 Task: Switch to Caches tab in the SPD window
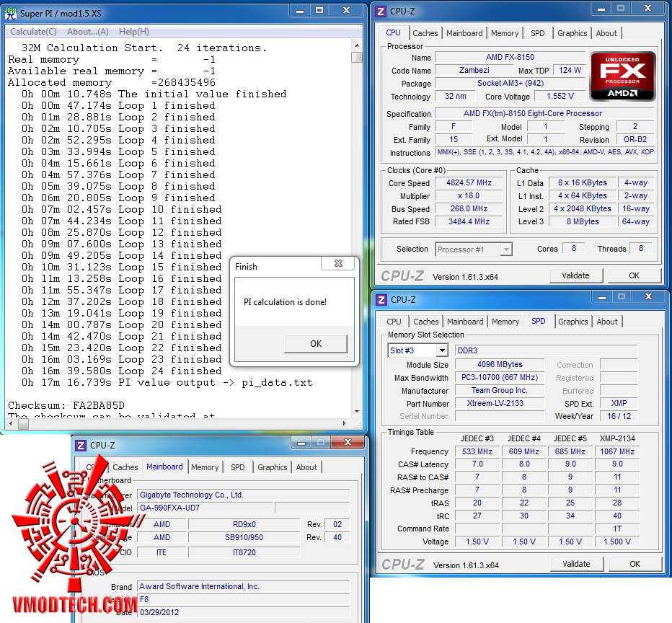(x=425, y=322)
